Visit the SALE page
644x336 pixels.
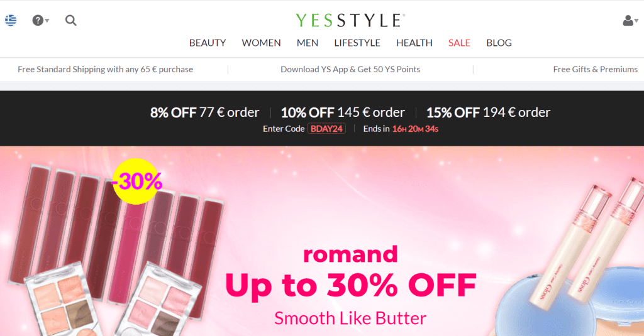pos(459,43)
